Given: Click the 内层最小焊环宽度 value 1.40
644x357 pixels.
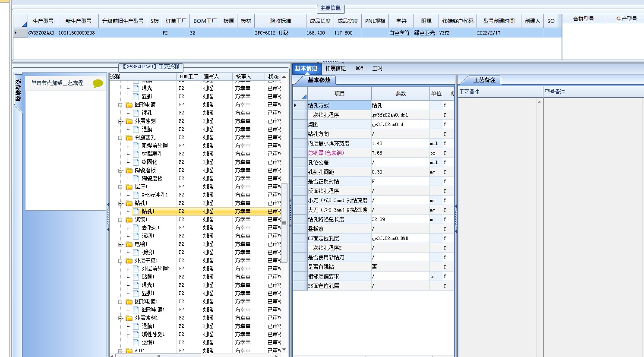Looking at the screenshot, I should (x=400, y=143).
